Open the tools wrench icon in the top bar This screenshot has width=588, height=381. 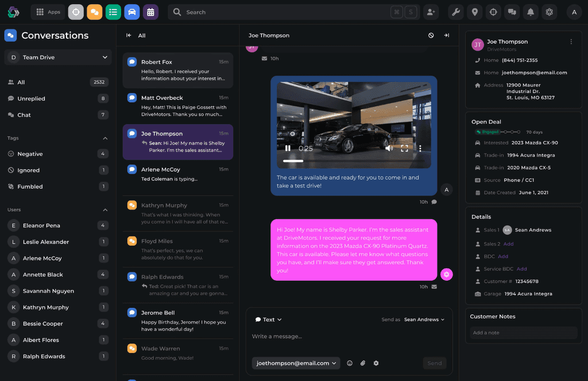[455, 11]
